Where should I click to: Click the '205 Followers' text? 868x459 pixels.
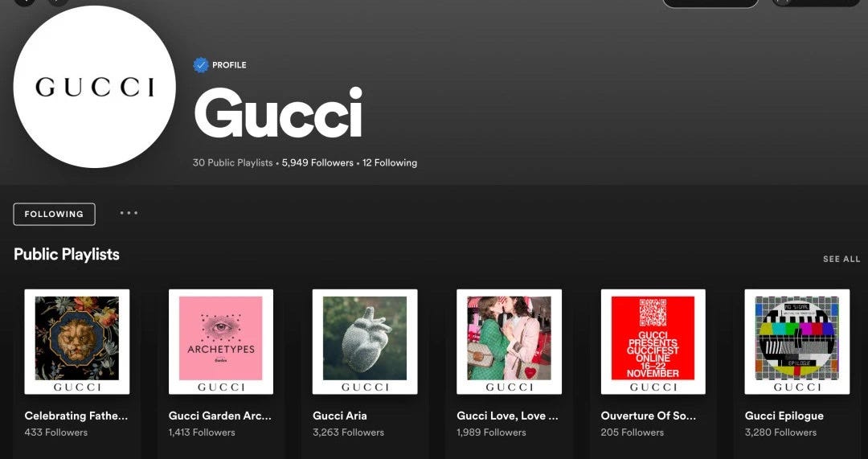point(633,432)
